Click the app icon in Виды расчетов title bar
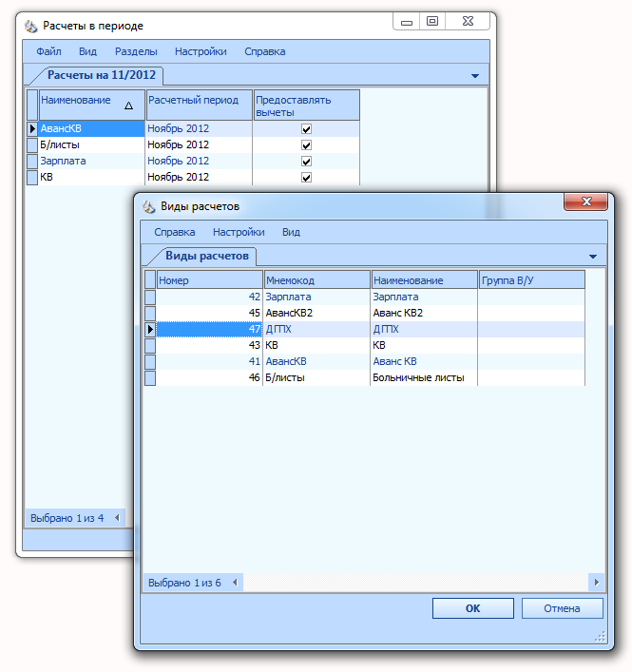The width and height of the screenshot is (632, 672). 148,207
